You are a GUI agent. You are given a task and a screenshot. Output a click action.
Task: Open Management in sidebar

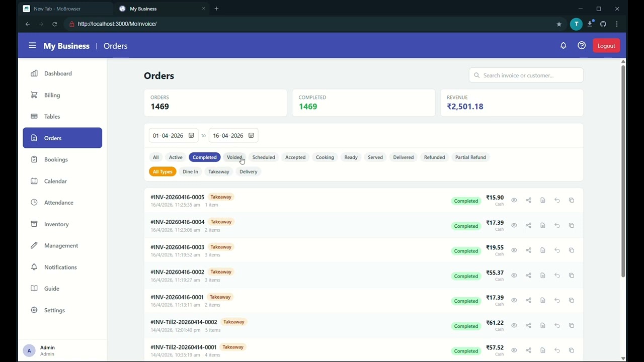pos(62,246)
